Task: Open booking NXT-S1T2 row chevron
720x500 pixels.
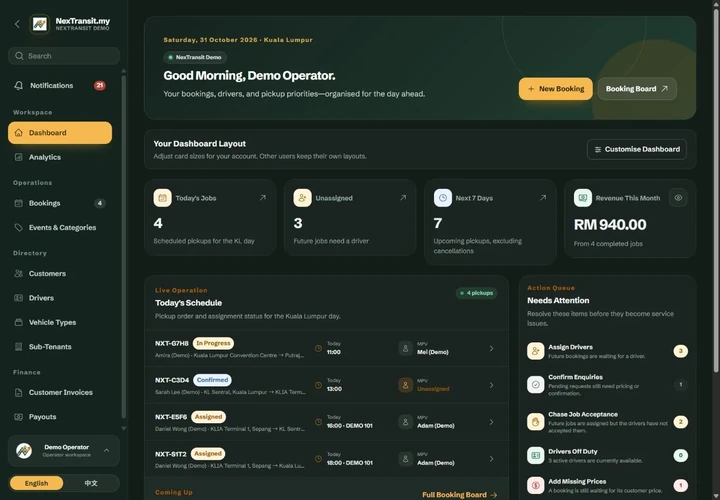Action: pos(491,459)
